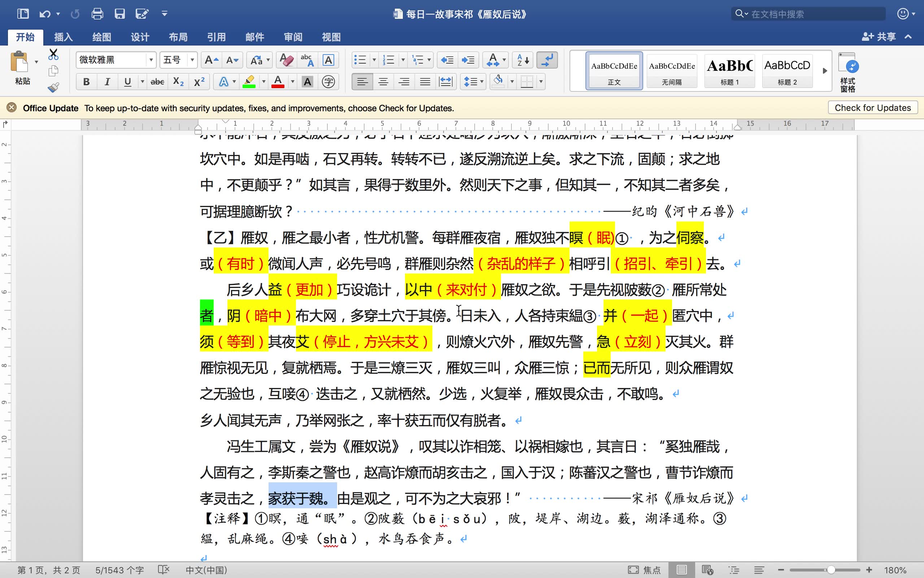Open the feedback smiley icon
The width and height of the screenshot is (924, 578).
pyautogui.click(x=903, y=14)
